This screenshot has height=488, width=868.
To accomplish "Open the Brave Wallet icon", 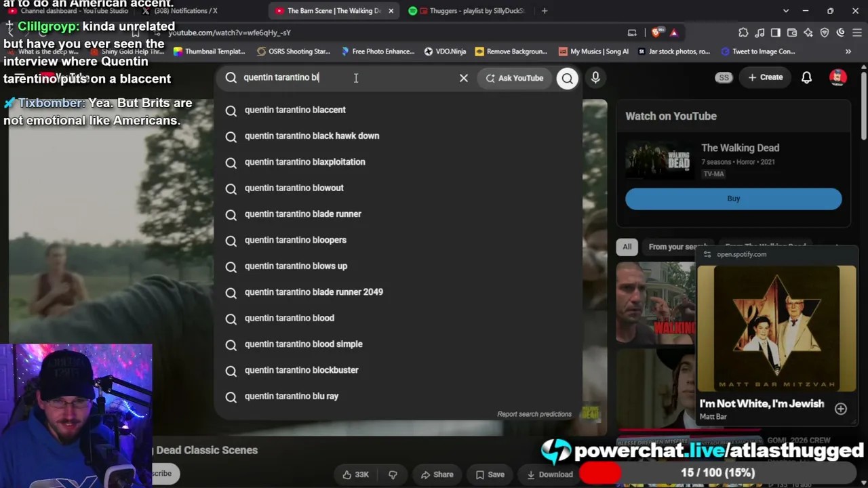I will (792, 33).
